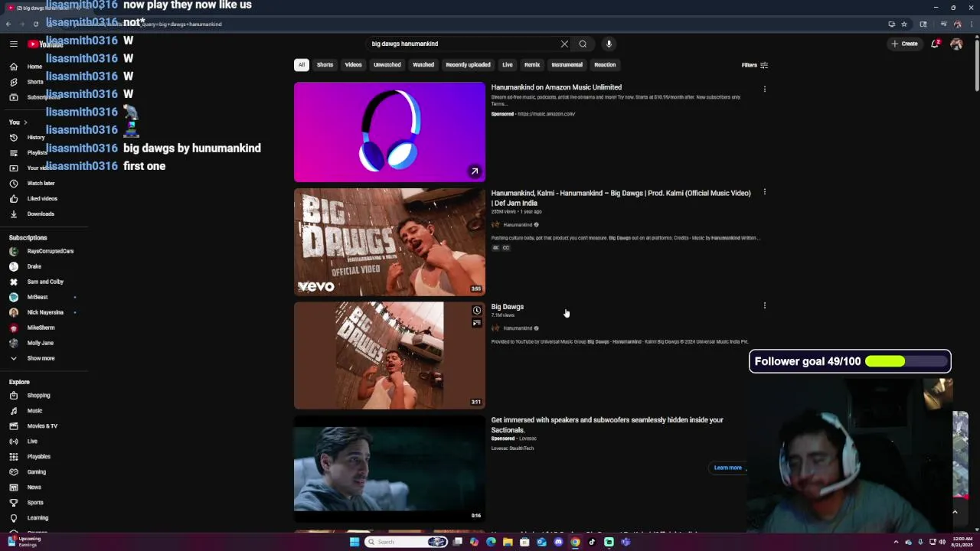Start voice search with microphone
The height and width of the screenshot is (551, 980).
tap(609, 44)
